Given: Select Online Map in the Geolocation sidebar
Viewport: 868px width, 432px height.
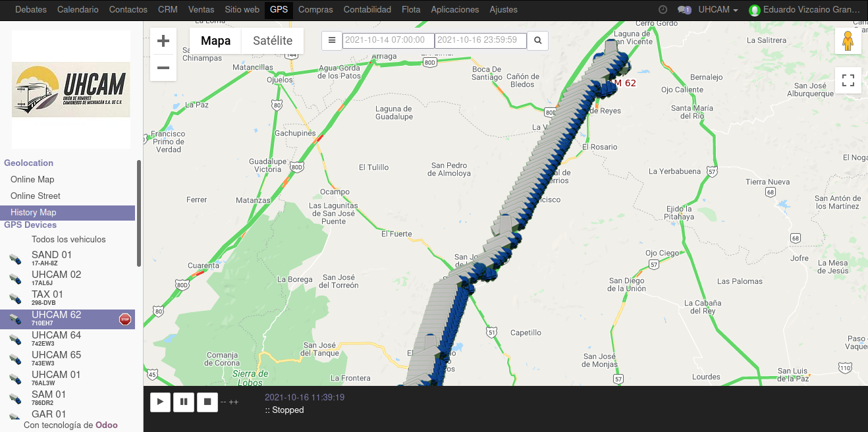Looking at the screenshot, I should (x=32, y=179).
